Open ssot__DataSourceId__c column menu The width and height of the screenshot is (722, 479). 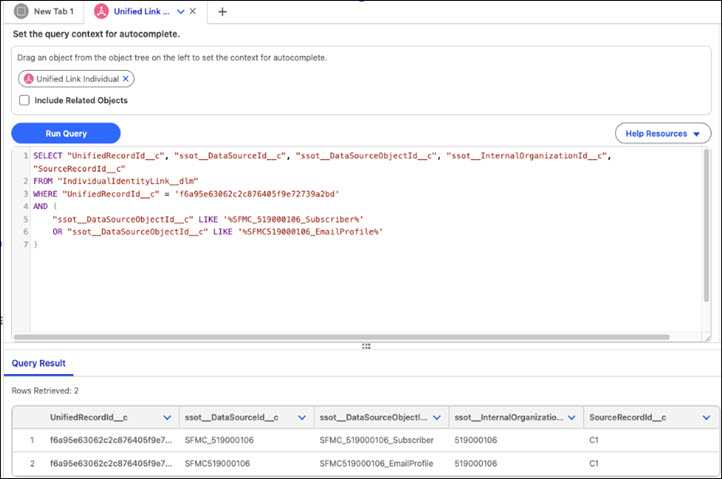pyautogui.click(x=302, y=417)
